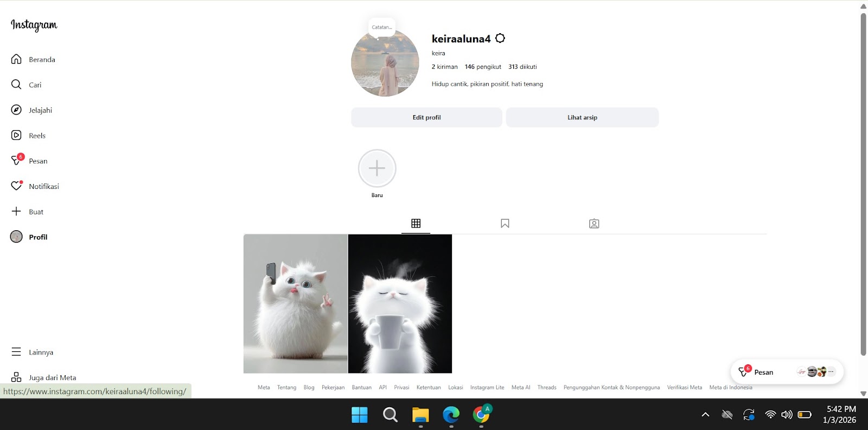Viewport: 868px width, 430px height.
Task: Select the posts grid tab
Action: click(416, 224)
